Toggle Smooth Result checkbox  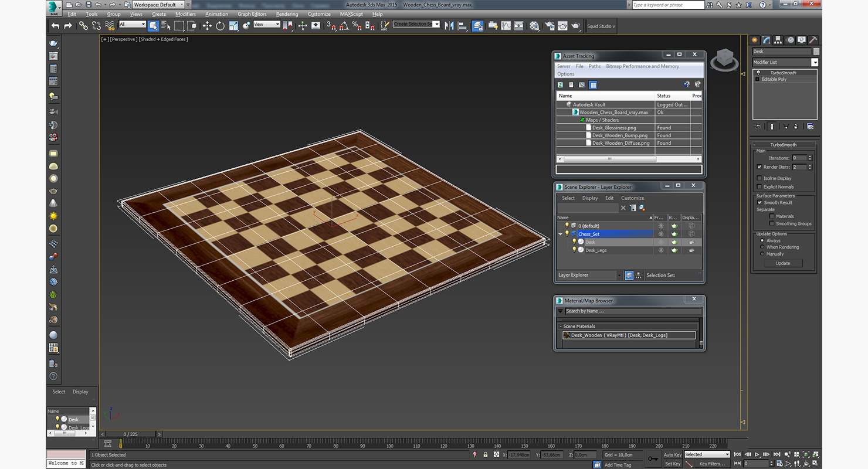[x=759, y=202]
